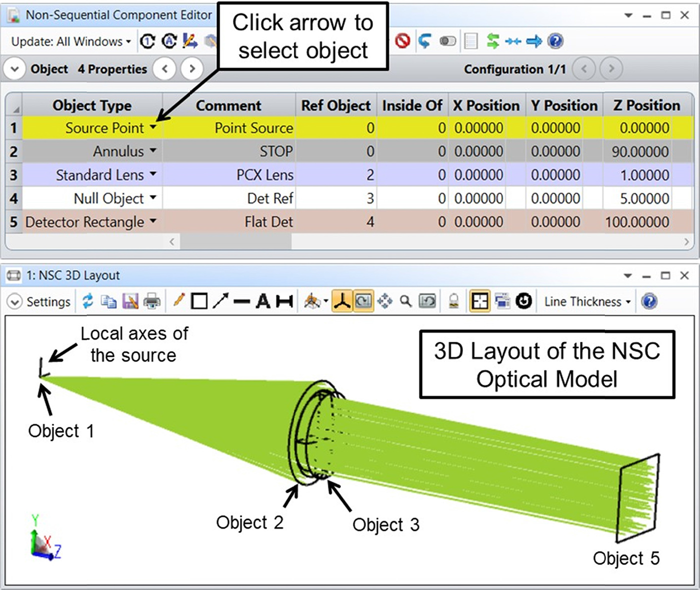Select the draw arrow annotation tool
Image resolution: width=700 pixels, height=590 pixels.
click(x=220, y=301)
